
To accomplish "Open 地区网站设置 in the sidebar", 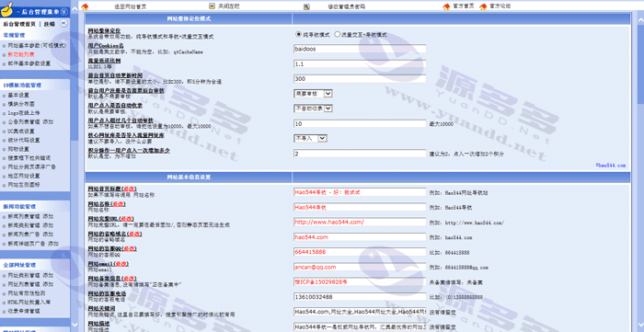I will [x=24, y=176].
